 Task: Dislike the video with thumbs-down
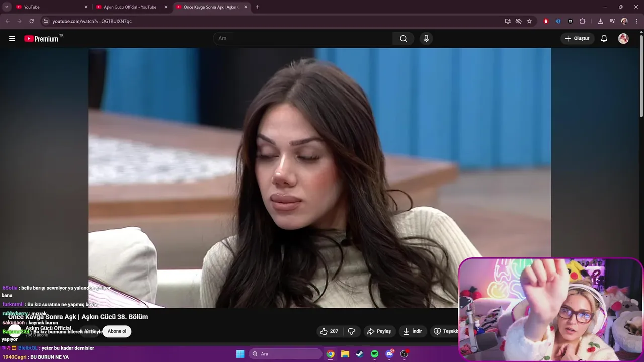pyautogui.click(x=352, y=331)
